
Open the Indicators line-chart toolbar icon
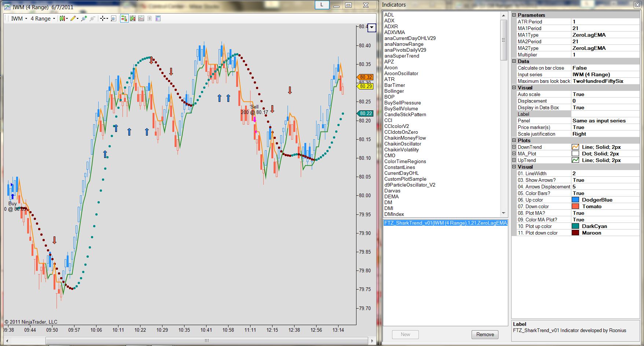[141, 19]
